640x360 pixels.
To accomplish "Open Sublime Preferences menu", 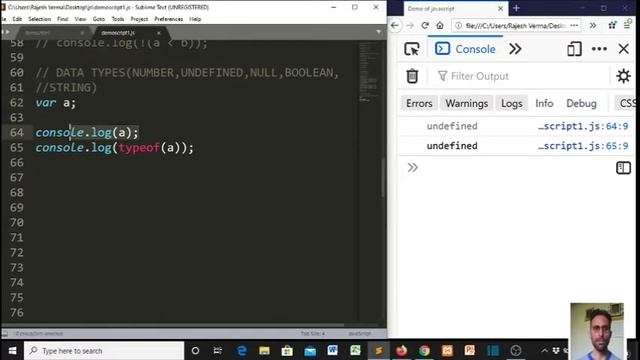I will coord(169,19).
